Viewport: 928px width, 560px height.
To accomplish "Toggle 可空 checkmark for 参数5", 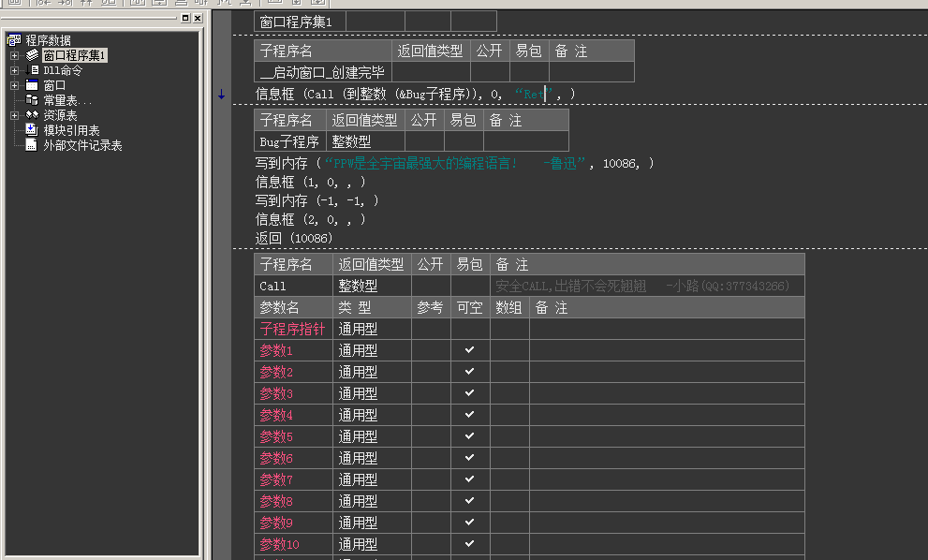I will [469, 436].
